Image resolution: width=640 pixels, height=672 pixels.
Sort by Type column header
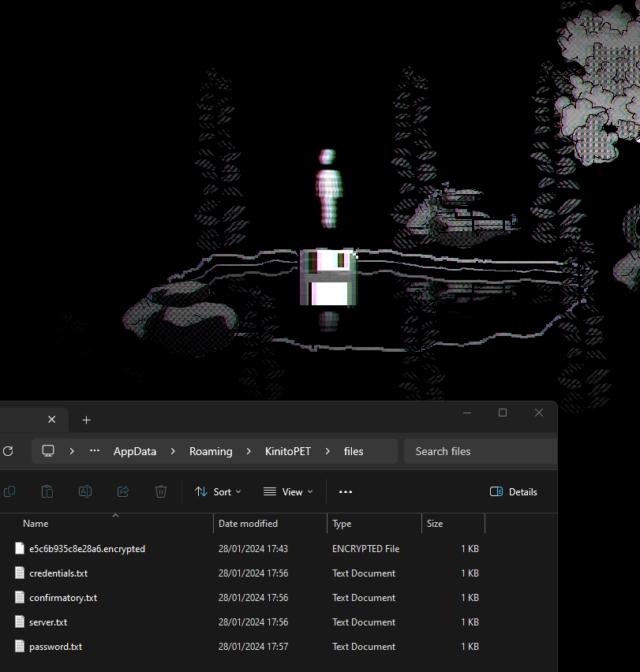point(342,523)
